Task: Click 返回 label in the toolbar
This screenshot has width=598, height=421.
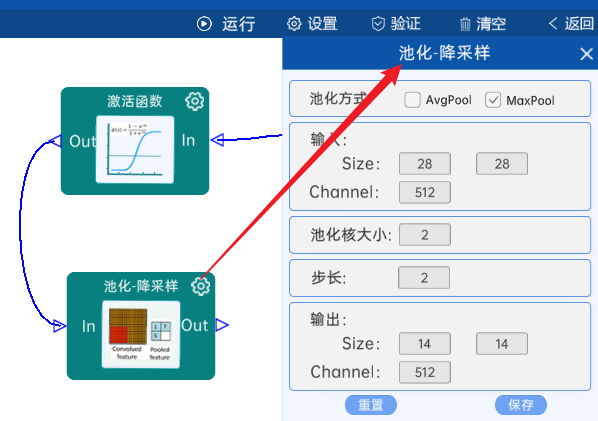Action: tap(579, 24)
